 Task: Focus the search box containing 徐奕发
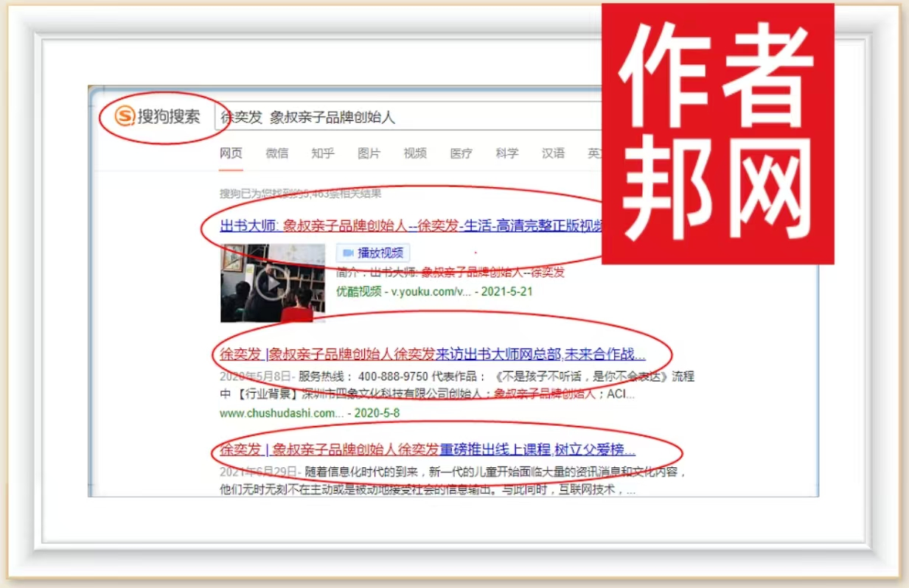pyautogui.click(x=405, y=117)
